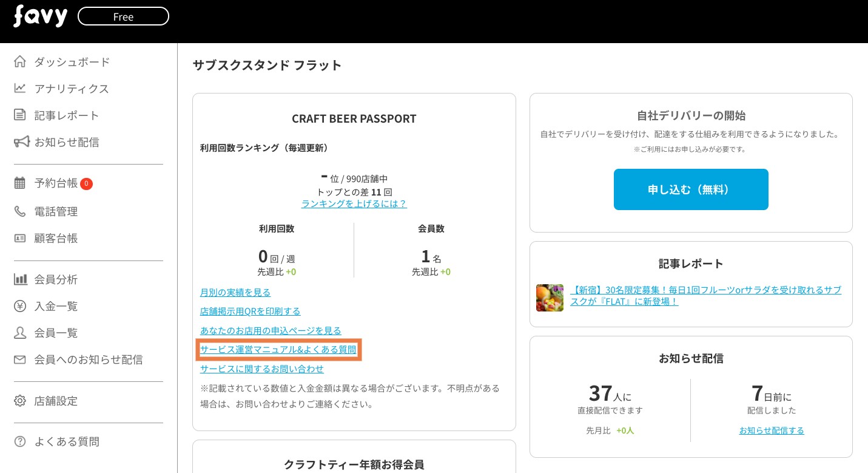Screen dimensions: 868x473
Task: Click the 位 / 990店舗中 ranking text
Action: (354, 179)
